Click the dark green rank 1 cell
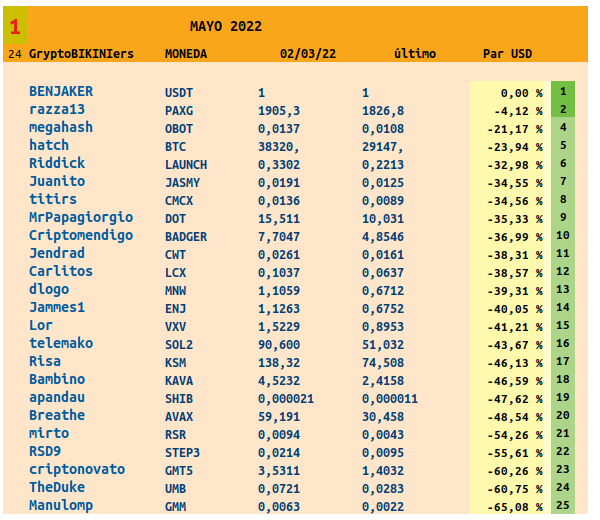This screenshot has width=600, height=520. (x=563, y=91)
